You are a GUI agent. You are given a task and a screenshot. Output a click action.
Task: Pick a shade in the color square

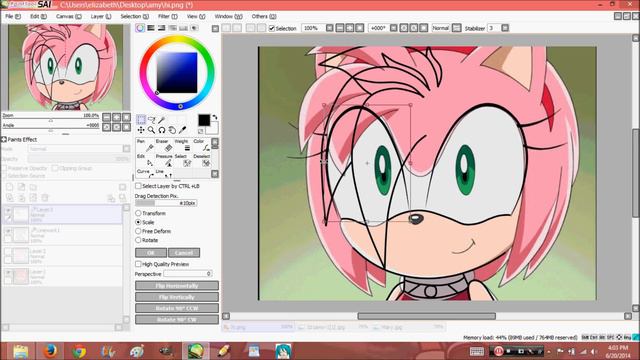click(177, 73)
